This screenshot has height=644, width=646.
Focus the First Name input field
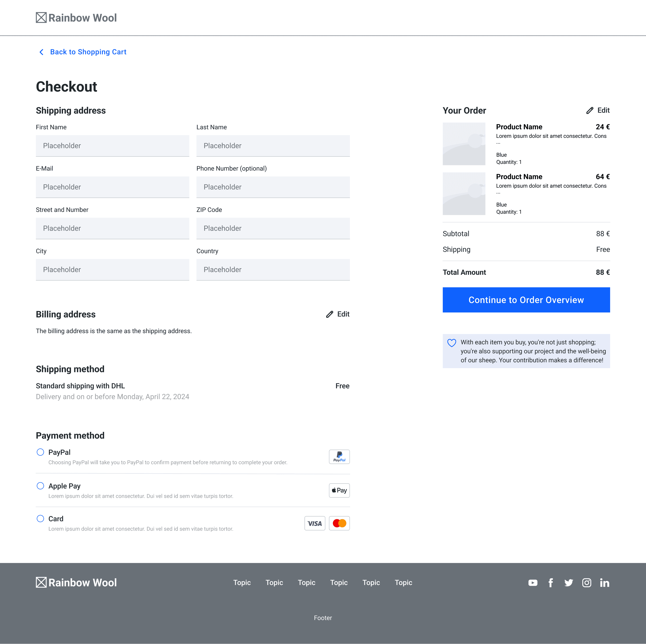click(112, 146)
